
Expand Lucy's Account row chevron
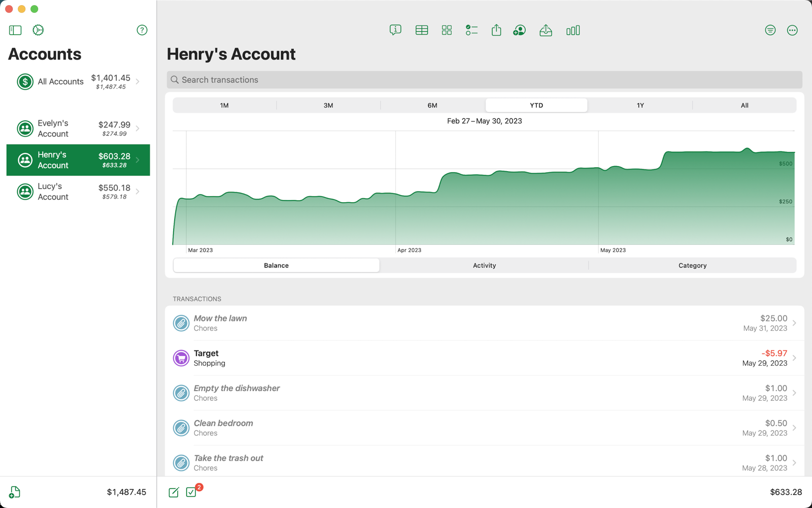[137, 192]
